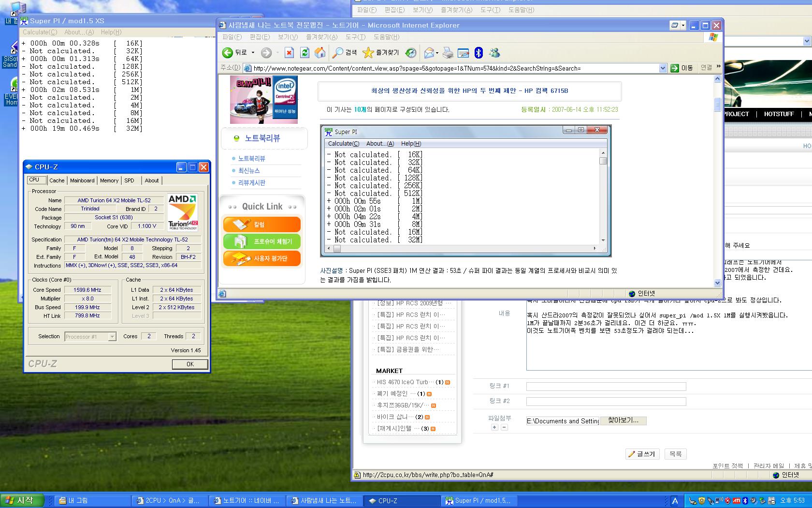Click the 링크 #1 input field
The width and height of the screenshot is (812, 508).
click(x=606, y=386)
